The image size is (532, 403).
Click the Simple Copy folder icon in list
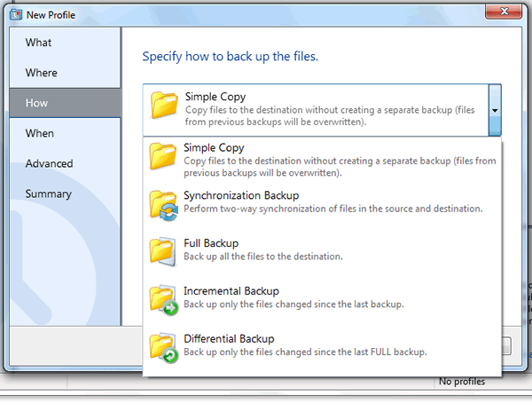[165, 156]
